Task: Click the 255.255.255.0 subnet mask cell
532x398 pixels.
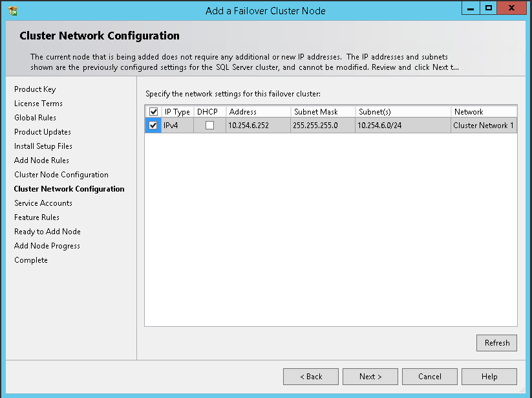Action: point(323,126)
